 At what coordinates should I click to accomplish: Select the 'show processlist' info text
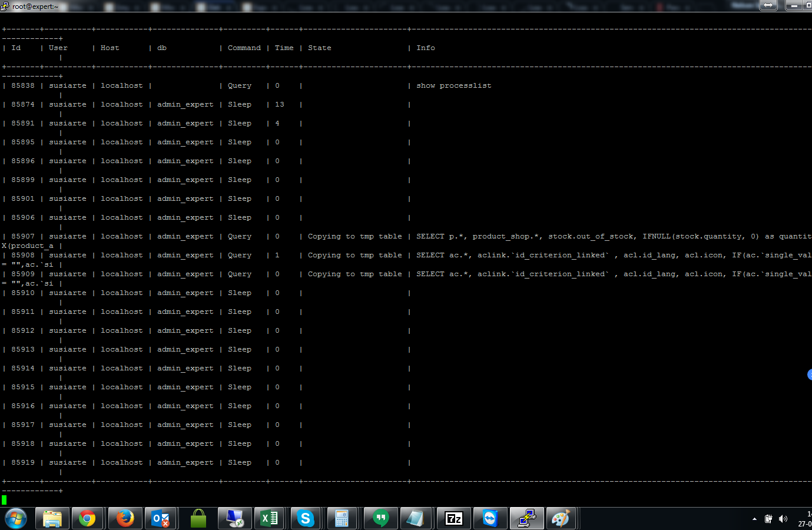[x=453, y=86]
